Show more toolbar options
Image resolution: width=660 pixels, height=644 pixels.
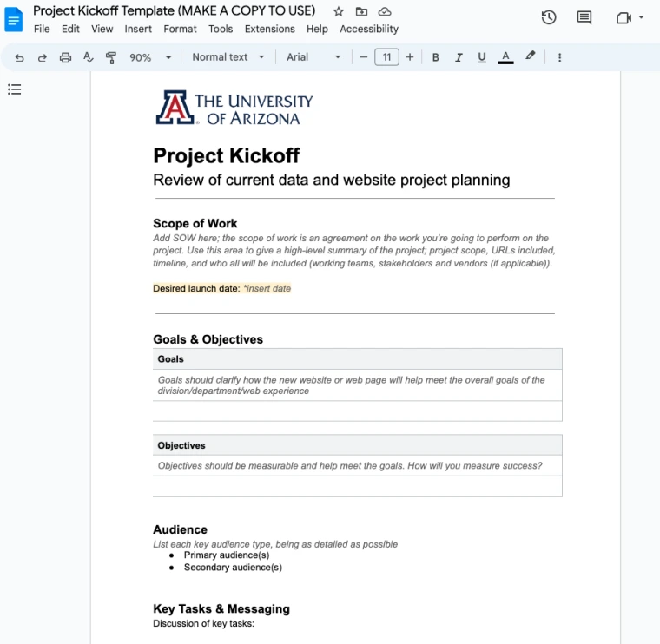pyautogui.click(x=559, y=57)
